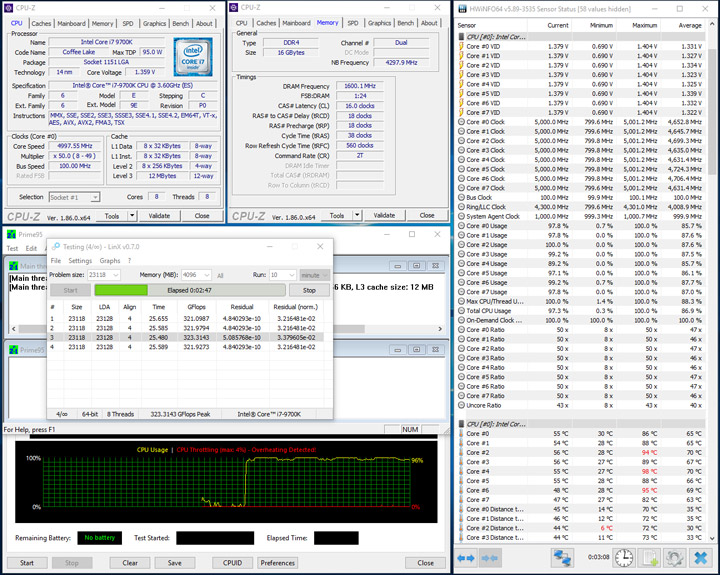Expand Memory (MiB) dropdown in LinX

(x=194, y=273)
